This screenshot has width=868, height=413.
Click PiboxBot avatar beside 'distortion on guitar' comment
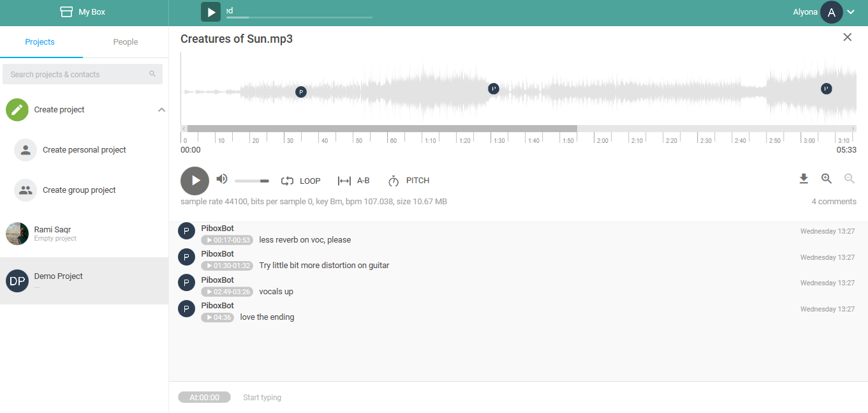pyautogui.click(x=186, y=257)
